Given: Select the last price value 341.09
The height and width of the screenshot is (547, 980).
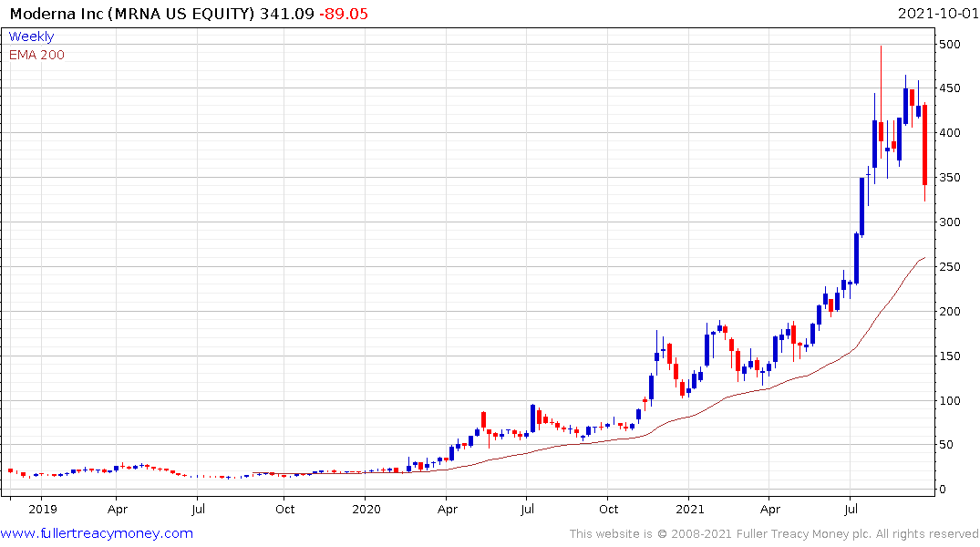Looking at the screenshot, I should point(287,14).
